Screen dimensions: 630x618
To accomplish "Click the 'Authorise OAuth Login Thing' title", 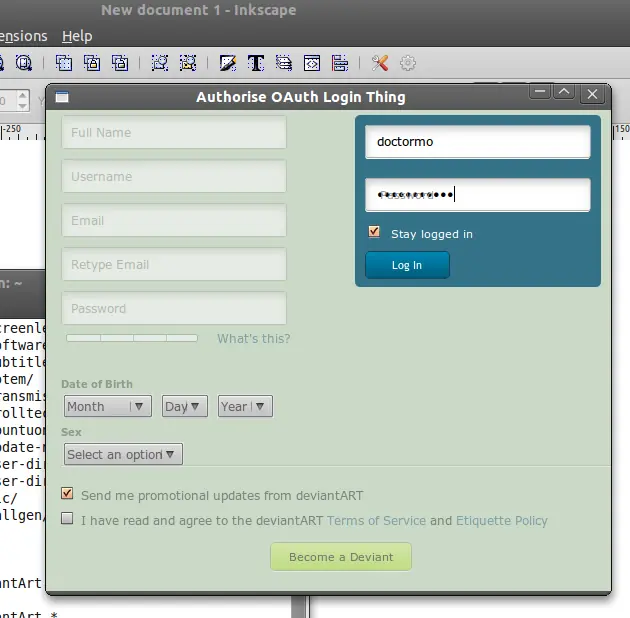I will pos(301,97).
